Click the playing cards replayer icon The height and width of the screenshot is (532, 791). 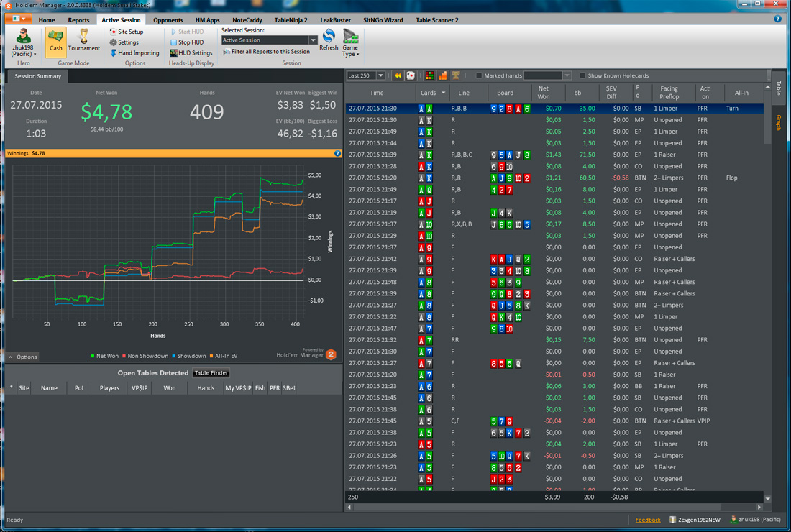tap(410, 75)
